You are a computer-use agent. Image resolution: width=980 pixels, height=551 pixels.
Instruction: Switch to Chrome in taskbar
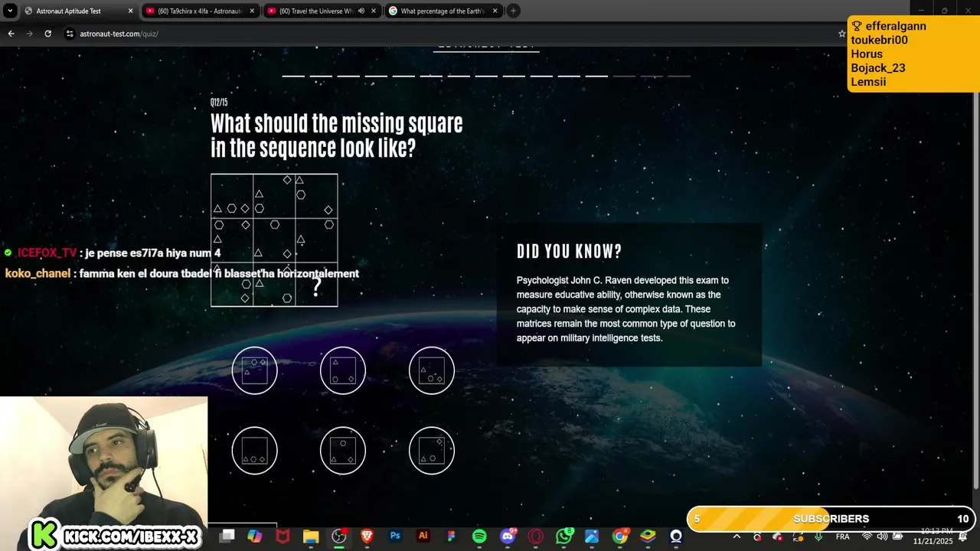pyautogui.click(x=620, y=536)
